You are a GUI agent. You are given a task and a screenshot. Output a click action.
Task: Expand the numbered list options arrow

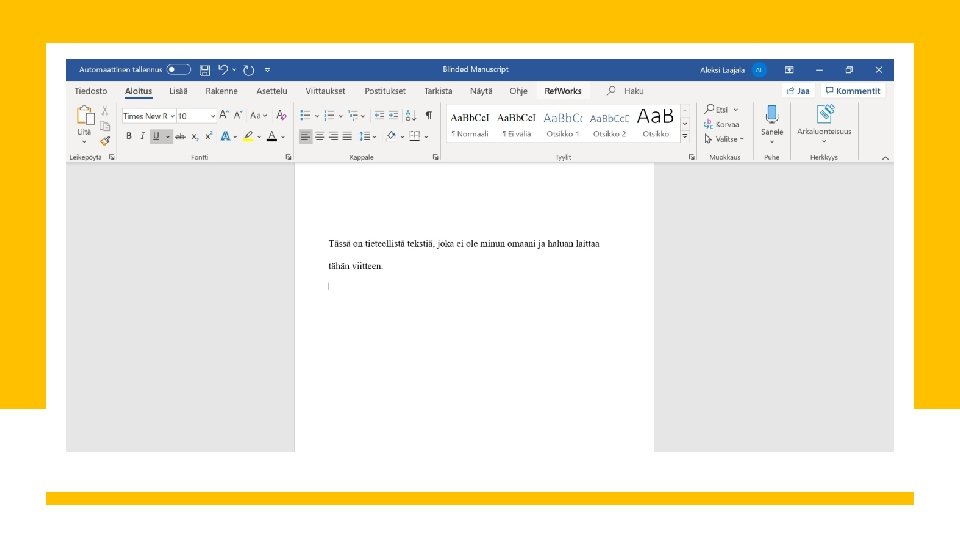(340, 116)
